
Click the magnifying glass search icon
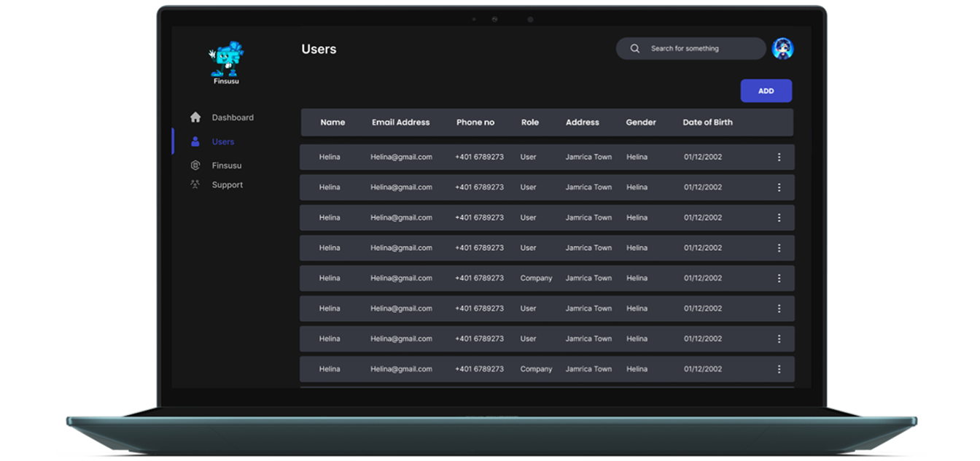[635, 49]
